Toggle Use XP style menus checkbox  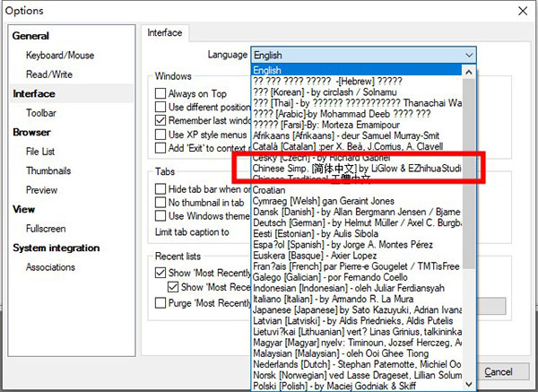click(161, 134)
